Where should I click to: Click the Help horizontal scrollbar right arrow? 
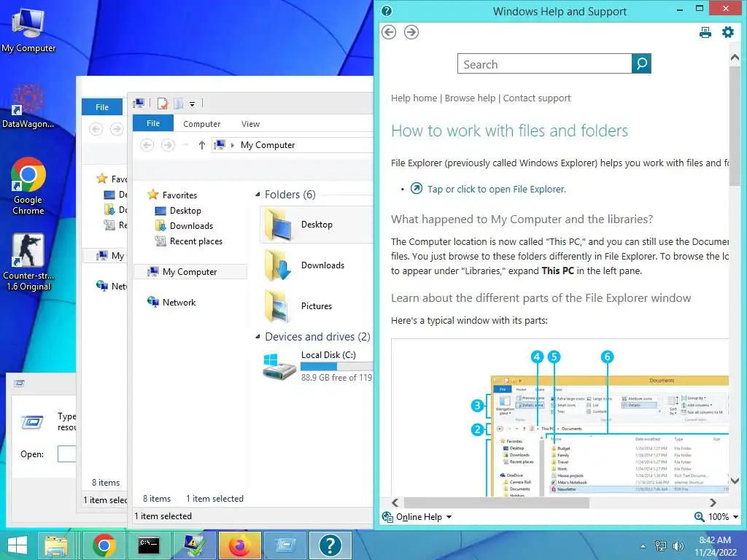(713, 502)
